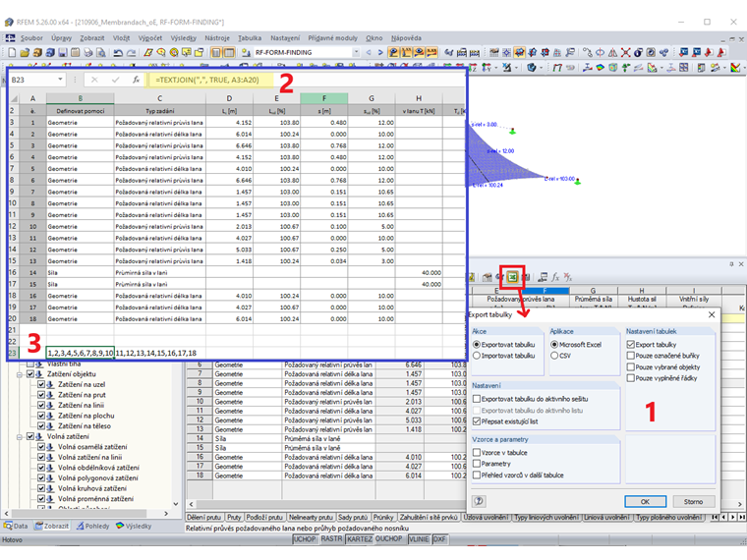Toggle KARTEZ mode in status bar
This screenshot has width=747, height=560.
359,539
